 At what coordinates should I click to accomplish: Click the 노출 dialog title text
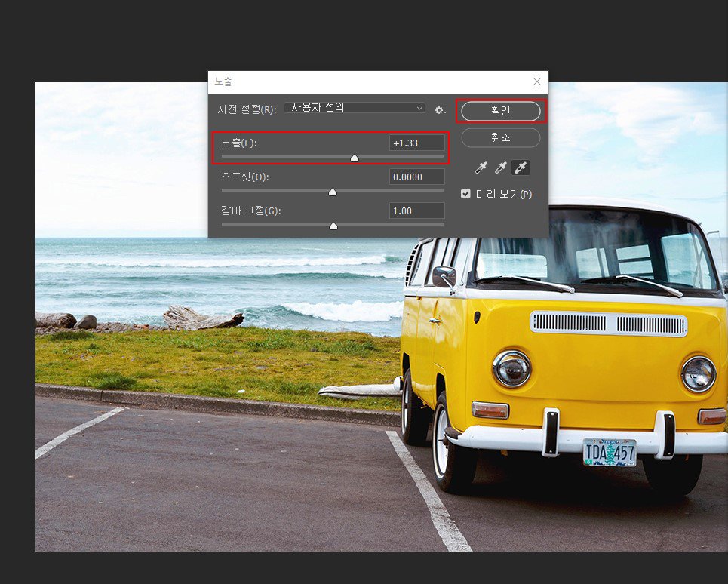tap(223, 81)
